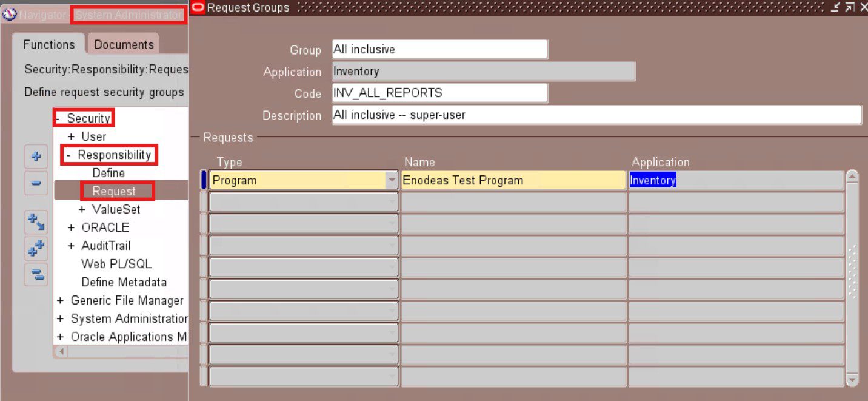Switch to the Documents tab
This screenshot has height=401, width=868.
[124, 45]
